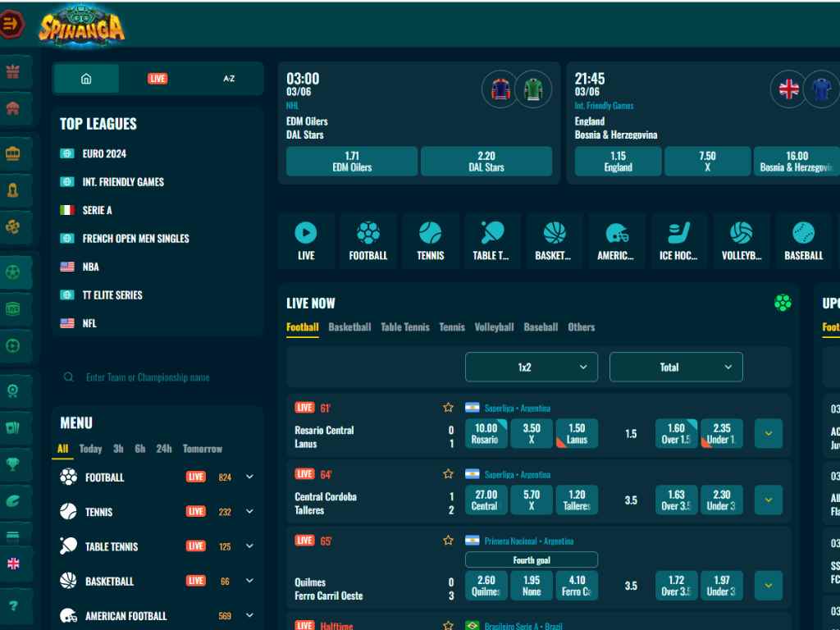840x630 pixels.
Task: Bet on England at 1.15
Action: (619, 162)
